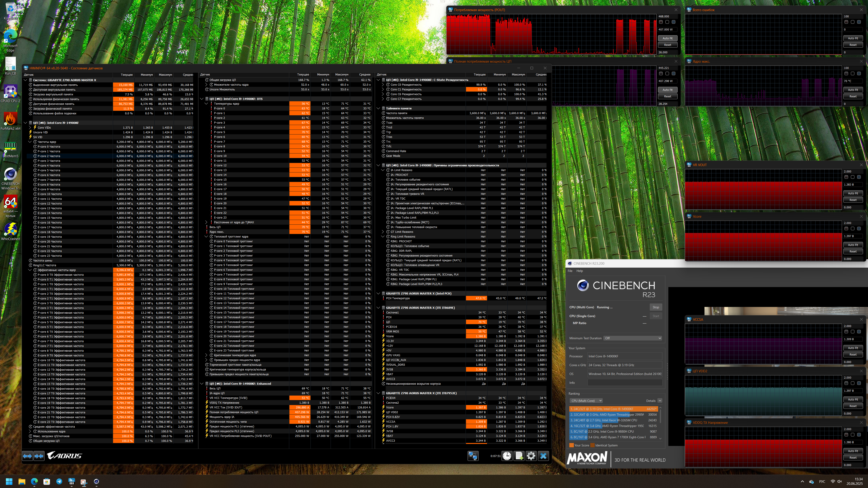Toggle first checkbox in the POUT power graph

point(661,22)
